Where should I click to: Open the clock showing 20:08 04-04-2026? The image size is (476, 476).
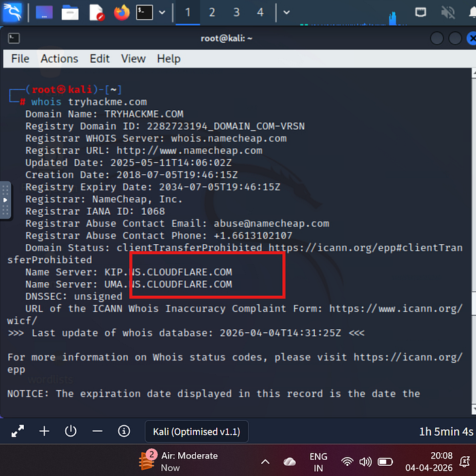pyautogui.click(x=428, y=462)
